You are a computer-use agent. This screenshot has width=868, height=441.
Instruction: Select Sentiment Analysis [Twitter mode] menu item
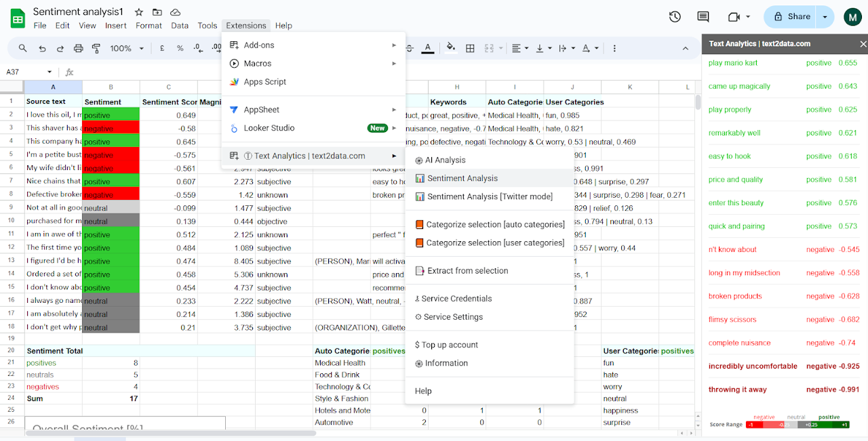[x=490, y=196]
